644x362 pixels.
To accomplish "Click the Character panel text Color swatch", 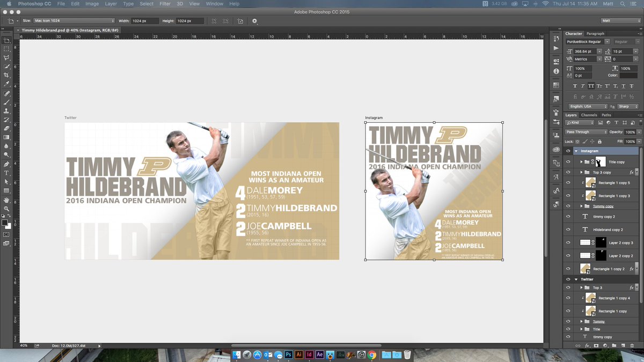I will pos(629,76).
